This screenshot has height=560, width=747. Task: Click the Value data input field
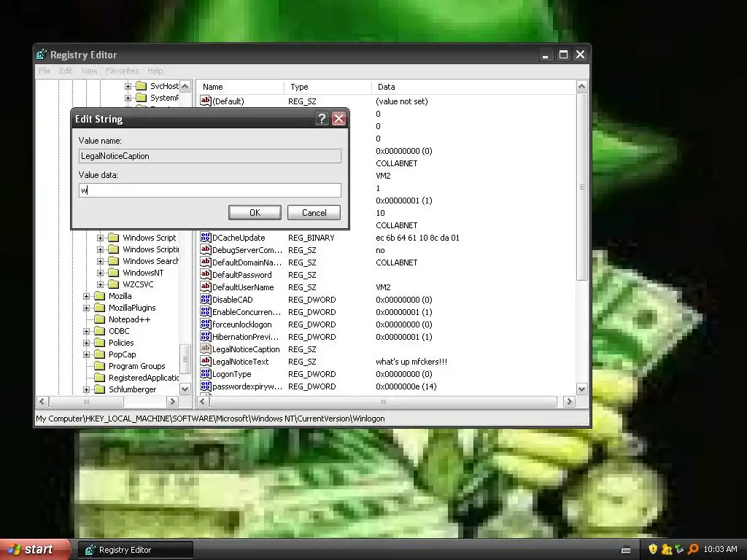tap(209, 190)
